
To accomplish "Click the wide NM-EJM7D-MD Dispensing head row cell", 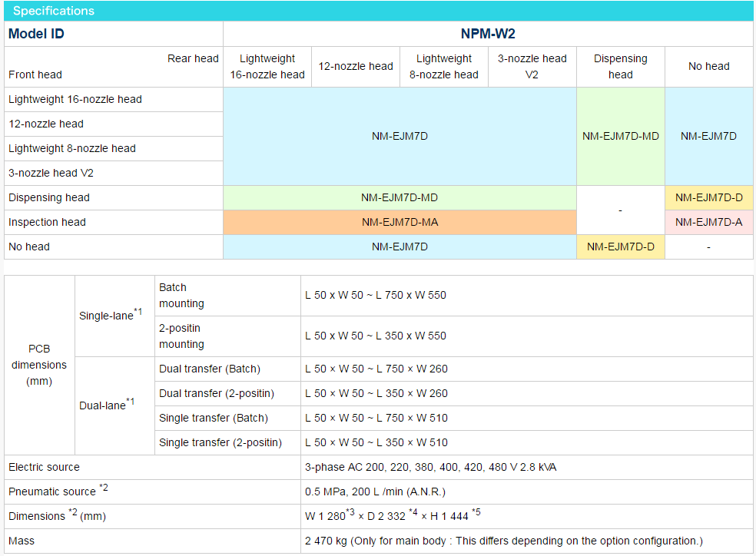I will pos(400,197).
